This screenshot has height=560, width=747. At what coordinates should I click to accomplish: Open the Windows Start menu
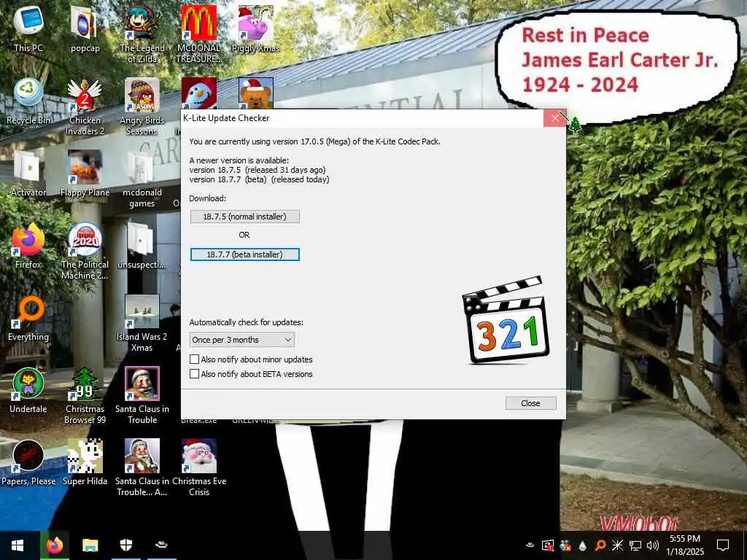click(18, 545)
